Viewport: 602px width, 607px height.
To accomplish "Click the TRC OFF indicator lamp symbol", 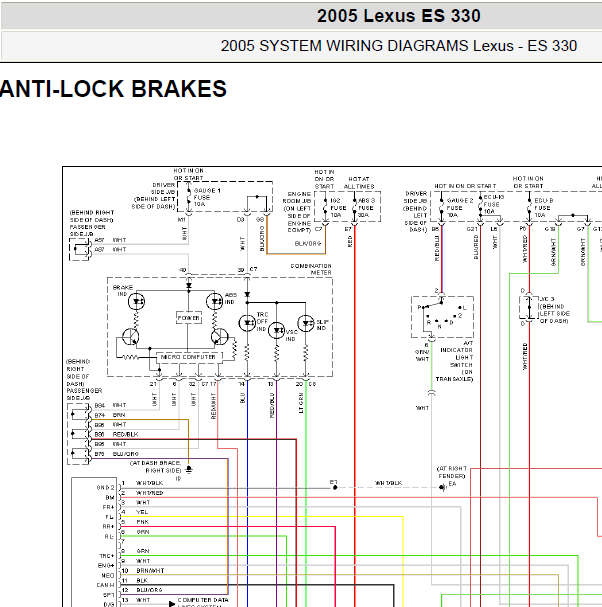I will pos(247,323).
